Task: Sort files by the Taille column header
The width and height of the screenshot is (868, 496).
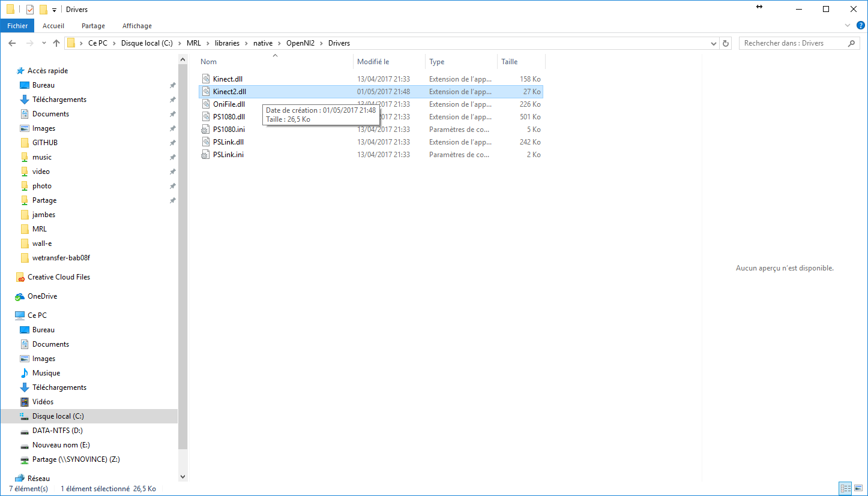Action: [x=510, y=62]
